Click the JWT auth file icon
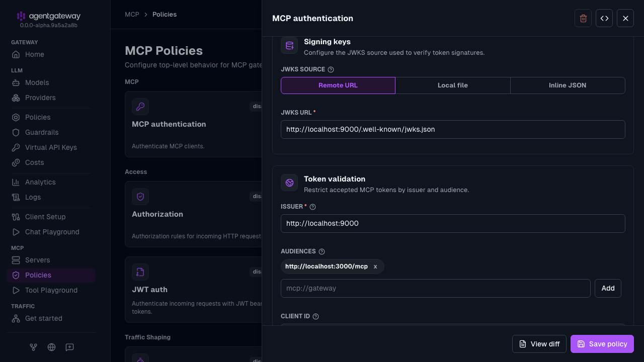Screen dimensions: 644x362 (140, 272)
